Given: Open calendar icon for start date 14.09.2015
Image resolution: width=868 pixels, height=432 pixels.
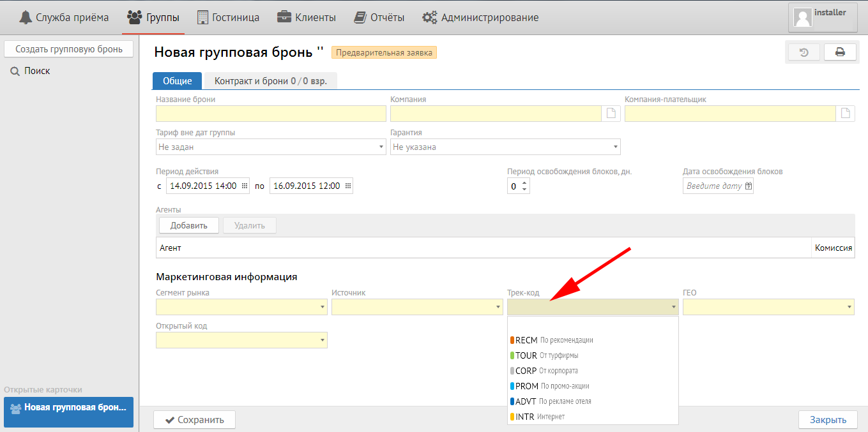Looking at the screenshot, I should pyautogui.click(x=245, y=186).
